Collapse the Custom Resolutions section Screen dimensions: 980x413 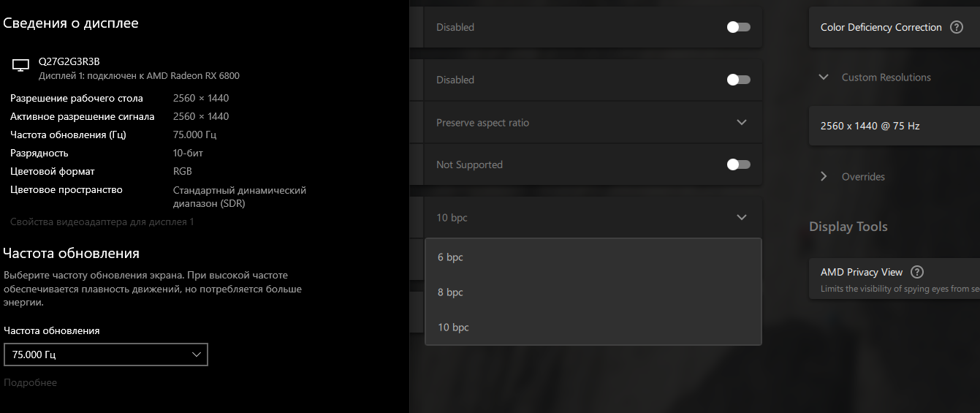click(x=824, y=77)
